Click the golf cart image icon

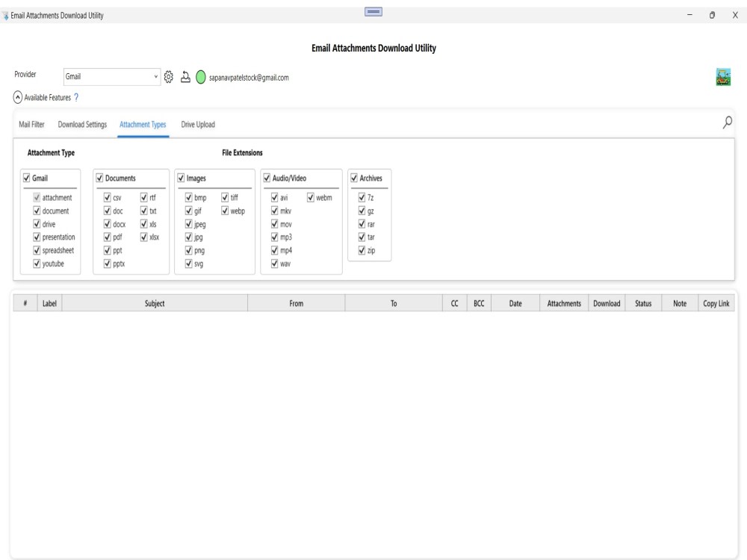coord(723,77)
